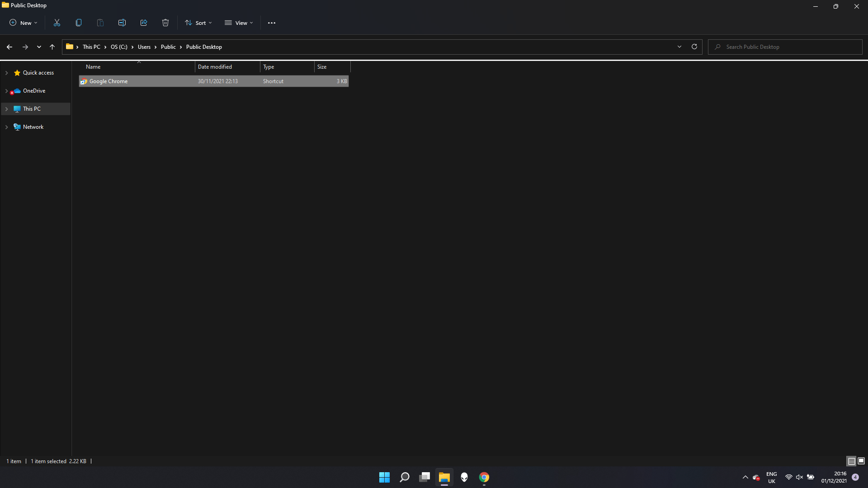Open the New item dropdown
Viewport: 868px width, 488px height.
24,23
